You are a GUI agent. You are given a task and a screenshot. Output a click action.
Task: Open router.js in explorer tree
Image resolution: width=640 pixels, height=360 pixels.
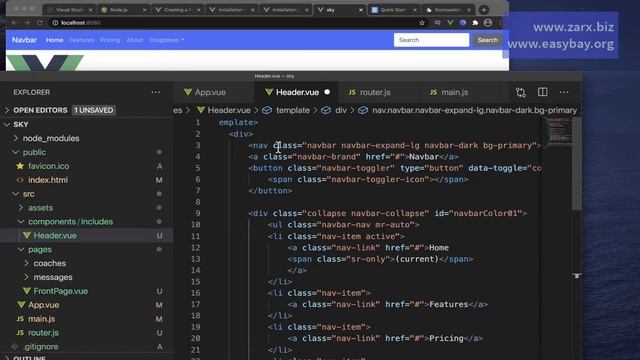coord(43,333)
